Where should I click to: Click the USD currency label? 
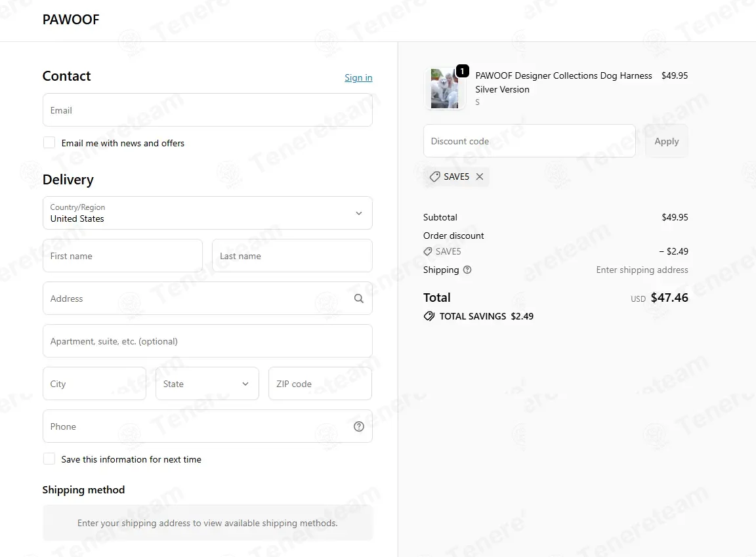(638, 299)
